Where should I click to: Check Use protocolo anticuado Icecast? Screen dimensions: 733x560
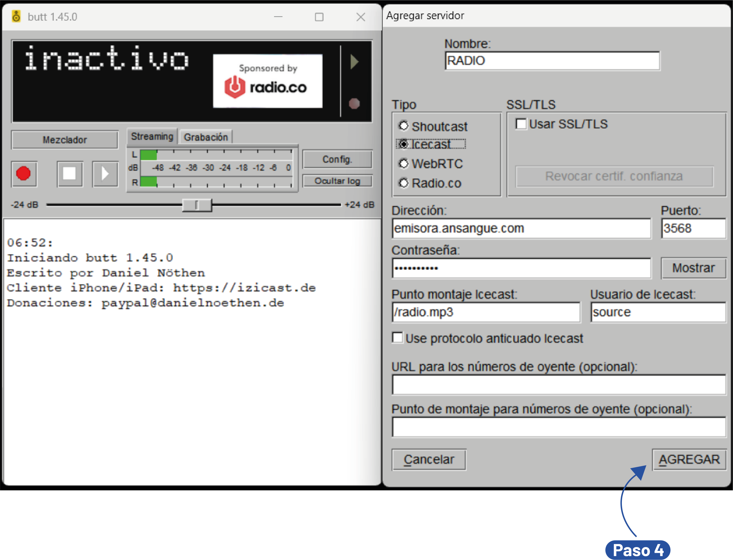(x=397, y=337)
